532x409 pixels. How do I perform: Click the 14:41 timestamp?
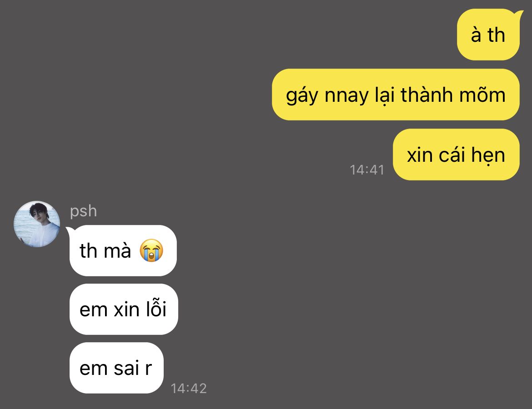coord(367,170)
